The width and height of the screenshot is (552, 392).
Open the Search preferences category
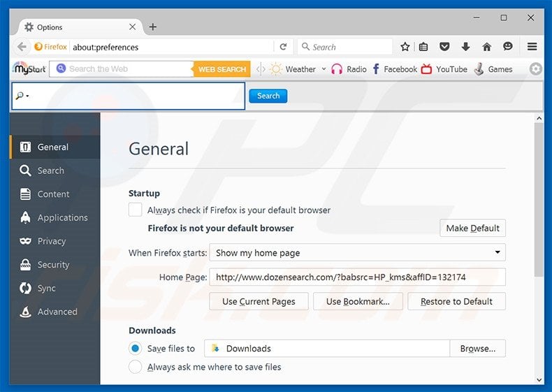coord(55,170)
